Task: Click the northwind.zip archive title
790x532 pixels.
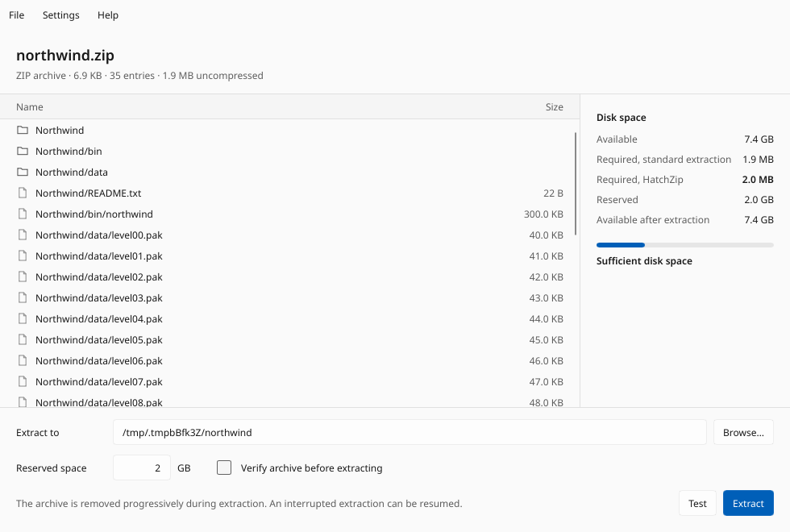Action: 65,55
